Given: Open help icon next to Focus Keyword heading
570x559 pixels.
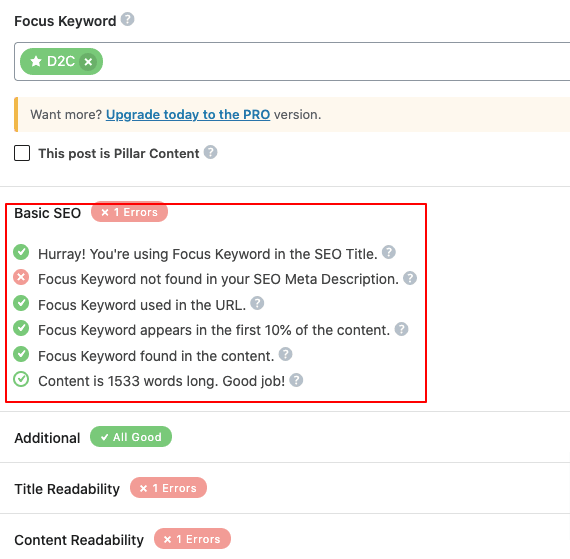Looking at the screenshot, I should 127,19.
